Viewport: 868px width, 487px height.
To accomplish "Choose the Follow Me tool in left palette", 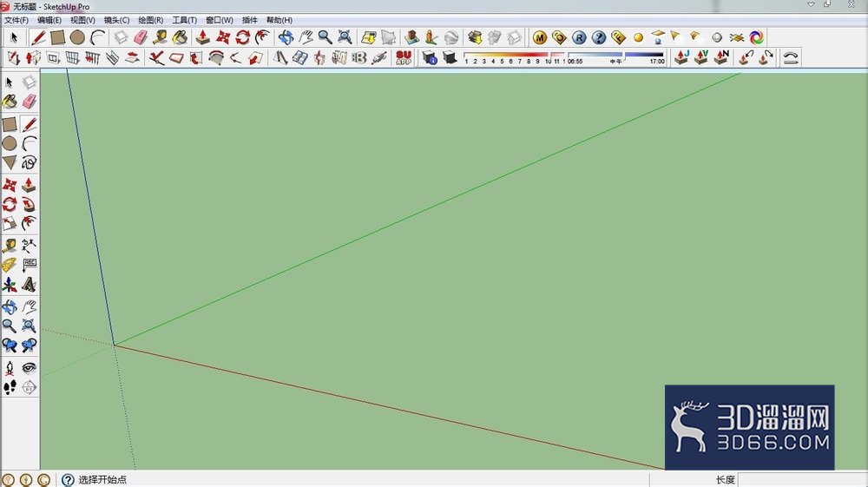I will tap(29, 204).
